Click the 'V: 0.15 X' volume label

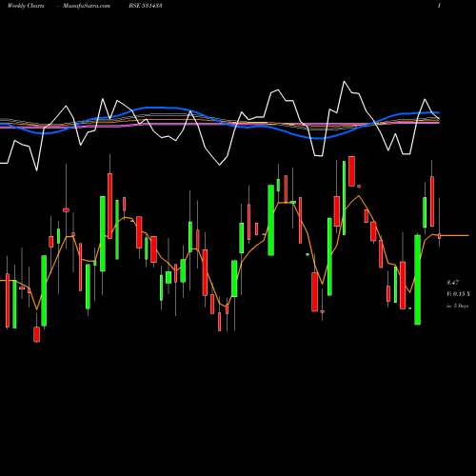point(458,294)
